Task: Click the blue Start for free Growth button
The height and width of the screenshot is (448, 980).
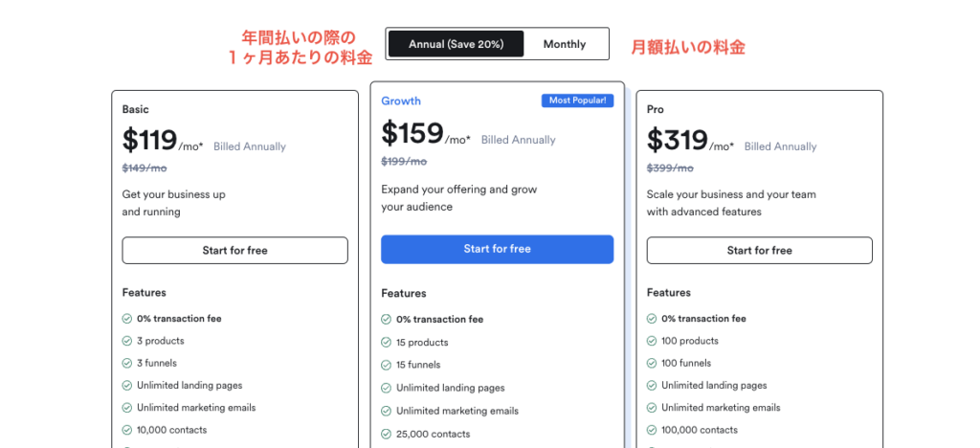Action: [498, 249]
